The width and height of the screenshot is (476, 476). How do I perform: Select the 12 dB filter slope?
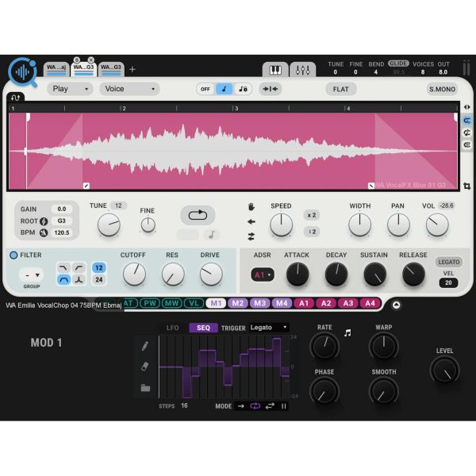(x=99, y=268)
